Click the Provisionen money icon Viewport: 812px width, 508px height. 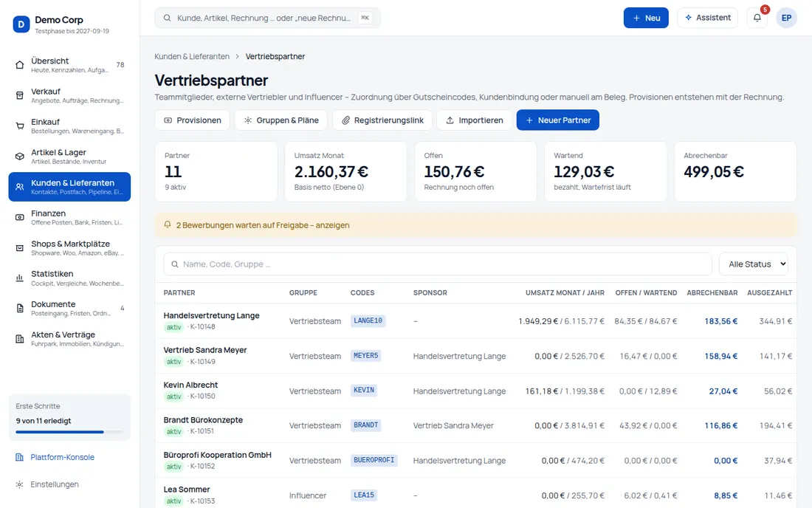tap(168, 120)
